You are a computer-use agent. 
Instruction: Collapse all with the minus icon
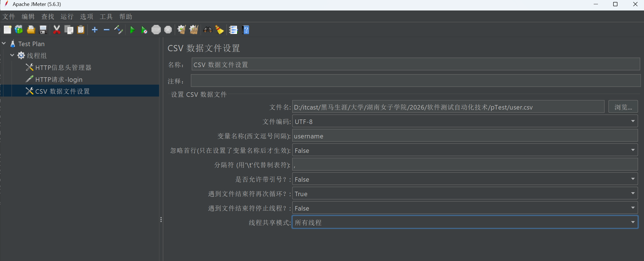107,30
